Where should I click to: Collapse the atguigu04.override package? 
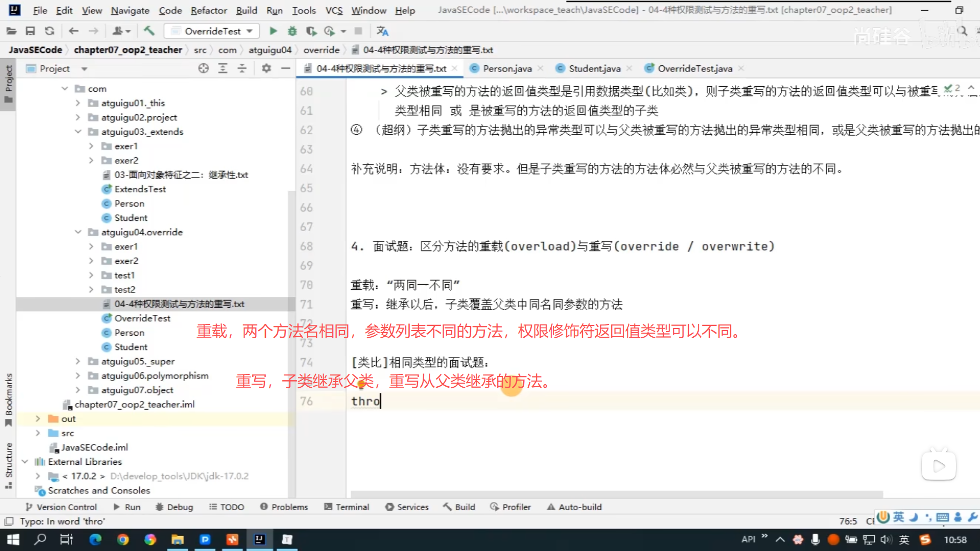click(78, 232)
